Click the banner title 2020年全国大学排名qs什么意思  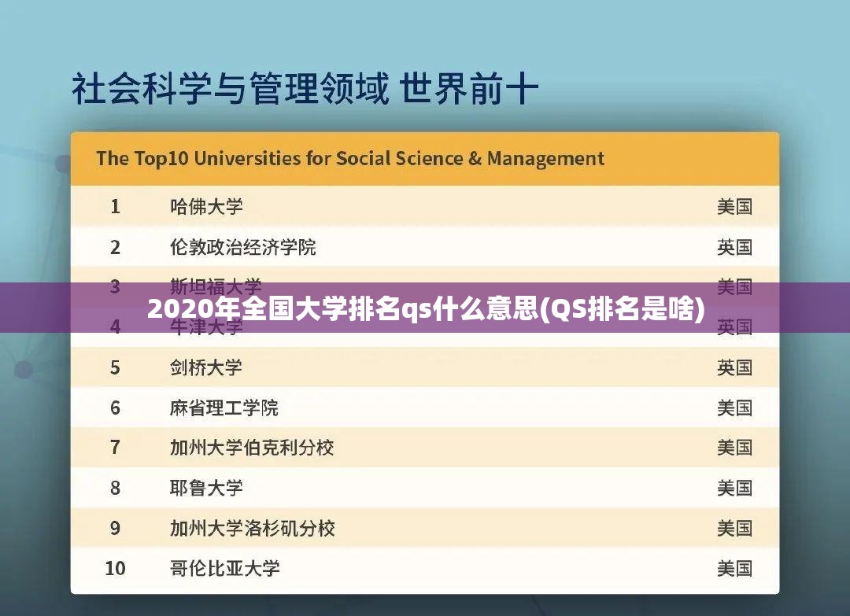tap(343, 310)
